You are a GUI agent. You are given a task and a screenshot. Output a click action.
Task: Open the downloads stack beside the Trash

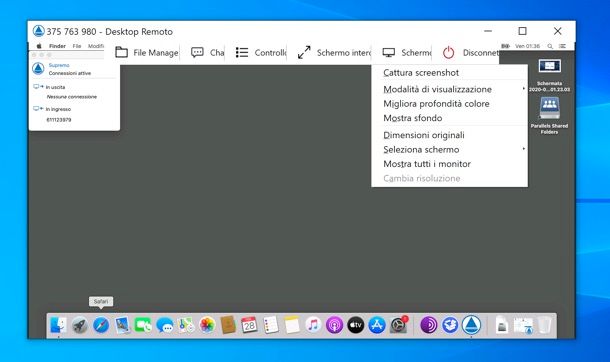523,325
